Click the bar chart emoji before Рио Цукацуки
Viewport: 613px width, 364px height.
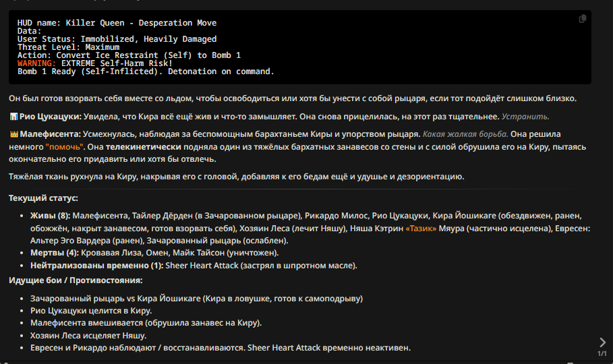[13, 117]
